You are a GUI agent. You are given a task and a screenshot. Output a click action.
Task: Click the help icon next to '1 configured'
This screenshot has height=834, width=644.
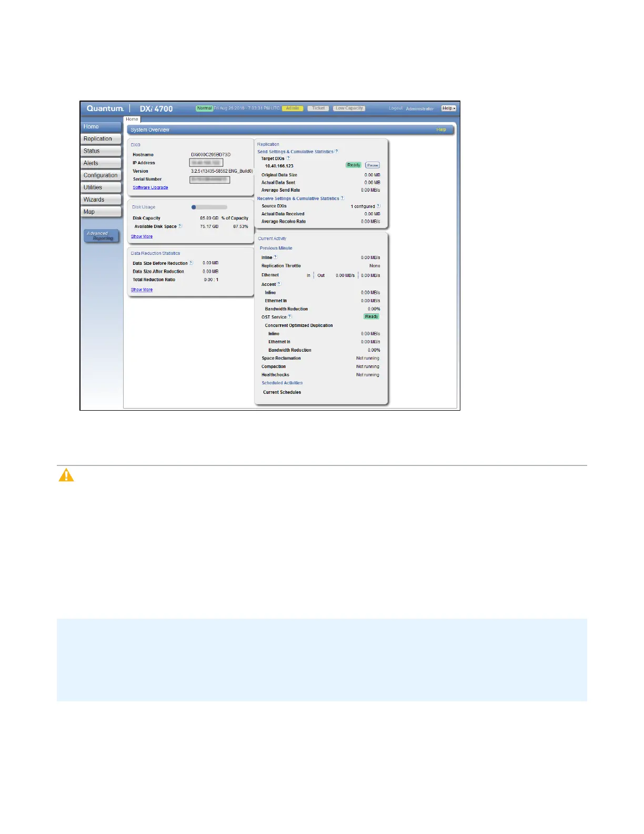(x=378, y=206)
